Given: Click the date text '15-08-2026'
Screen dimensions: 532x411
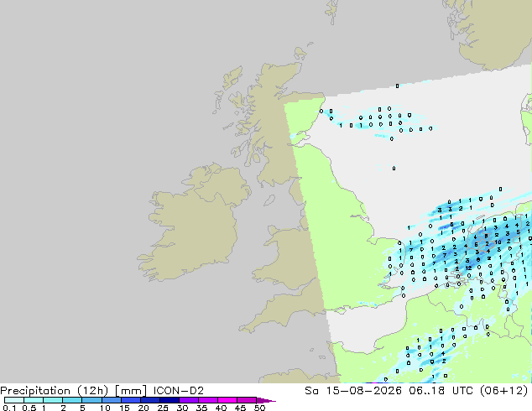Looking at the screenshot, I should [x=363, y=391].
